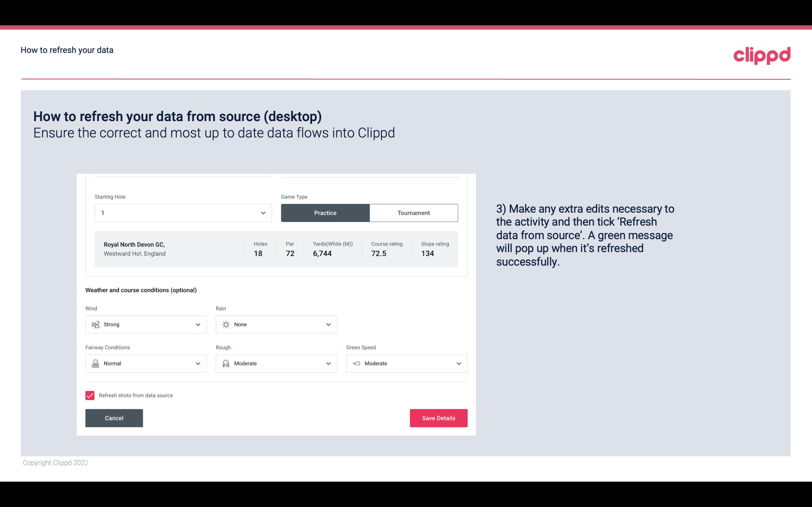Image resolution: width=812 pixels, height=507 pixels.
Task: Select the Tournament game type tab
Action: pos(413,213)
